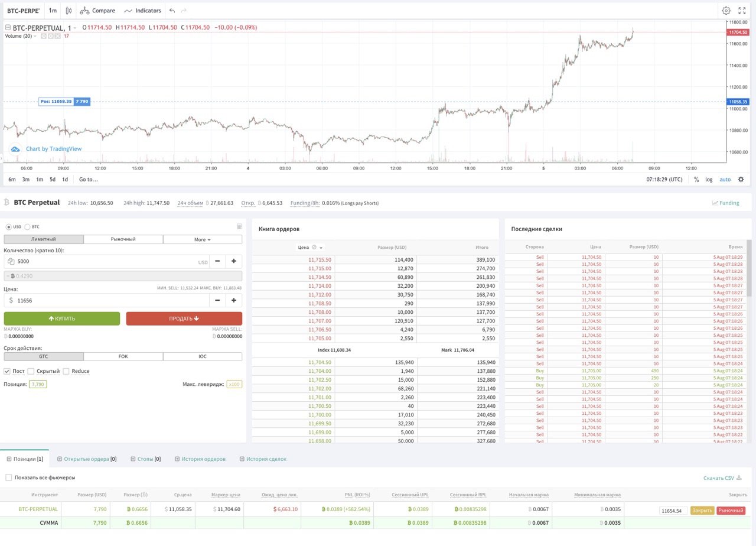This screenshot has width=756, height=546.
Task: Set chart range to 6m
Action: point(12,180)
